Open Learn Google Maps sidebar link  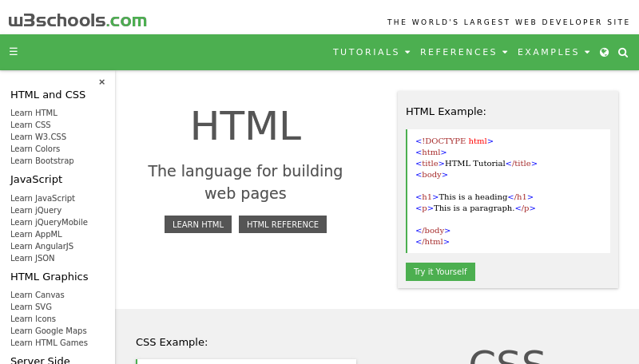(x=49, y=330)
